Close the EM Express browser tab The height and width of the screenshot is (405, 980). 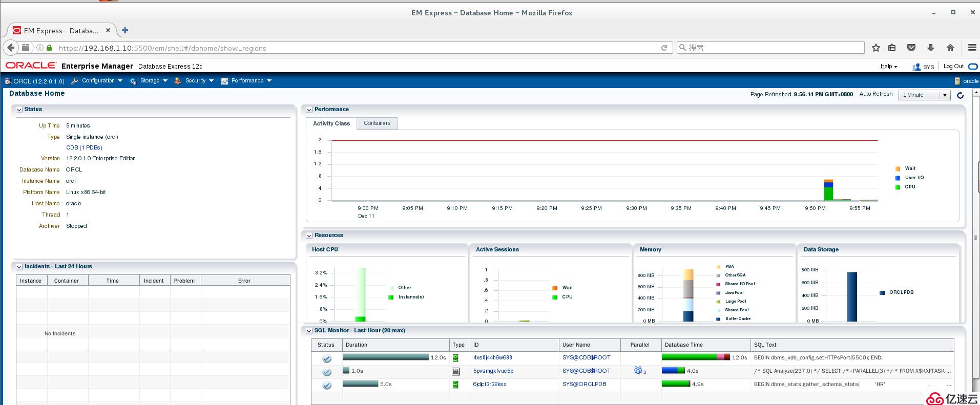pyautogui.click(x=108, y=30)
